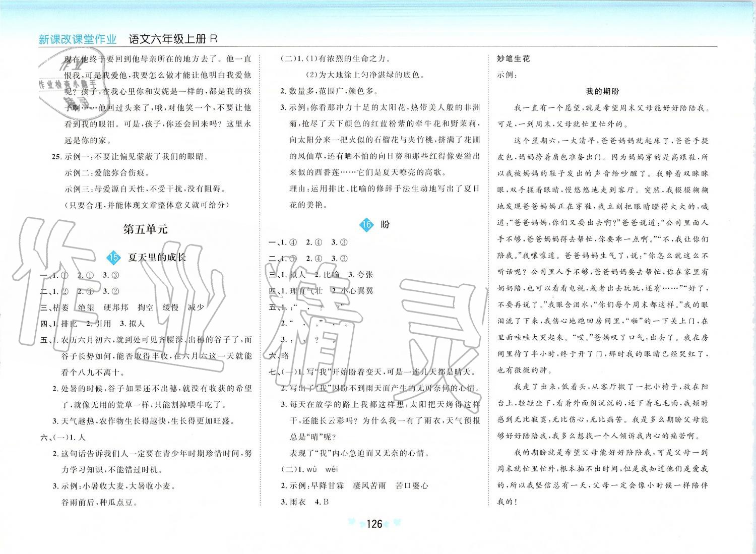Click the idiom "苦口婆心"
This screenshot has width=756, height=554.
click(413, 485)
